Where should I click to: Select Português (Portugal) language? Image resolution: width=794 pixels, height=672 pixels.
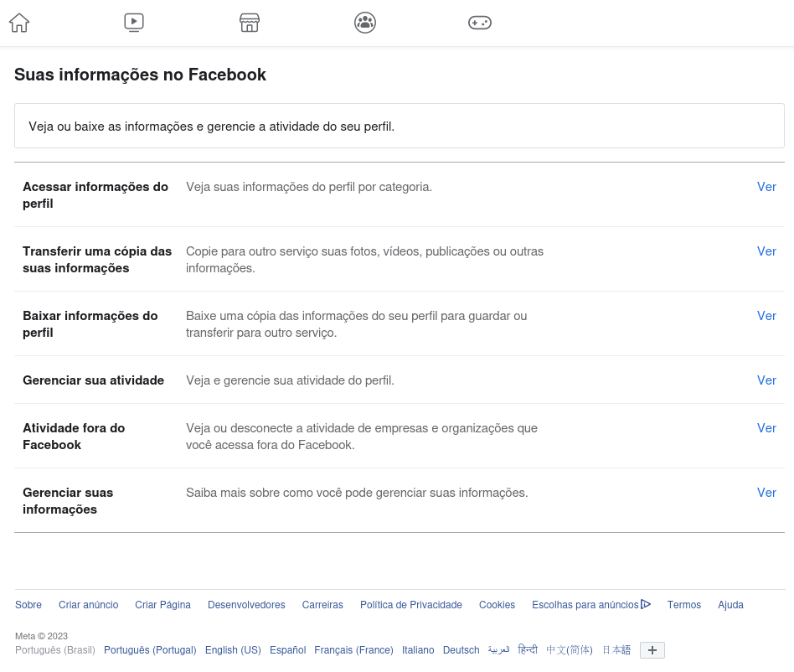150,649
